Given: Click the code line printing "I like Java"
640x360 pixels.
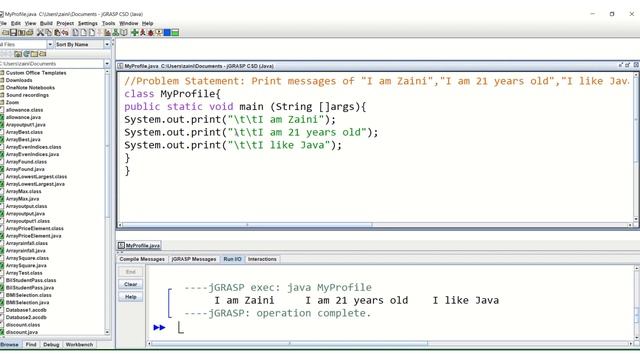Looking at the screenshot, I should pos(233,145).
